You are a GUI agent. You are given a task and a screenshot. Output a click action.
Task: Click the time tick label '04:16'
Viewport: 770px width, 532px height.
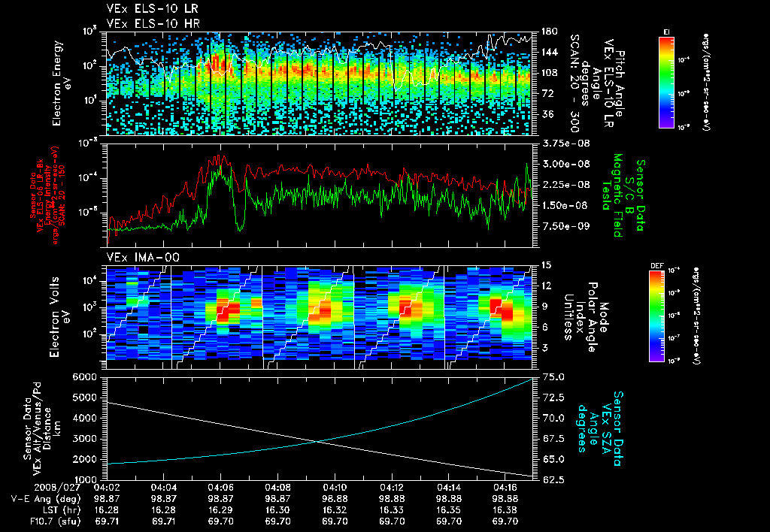tap(505, 488)
